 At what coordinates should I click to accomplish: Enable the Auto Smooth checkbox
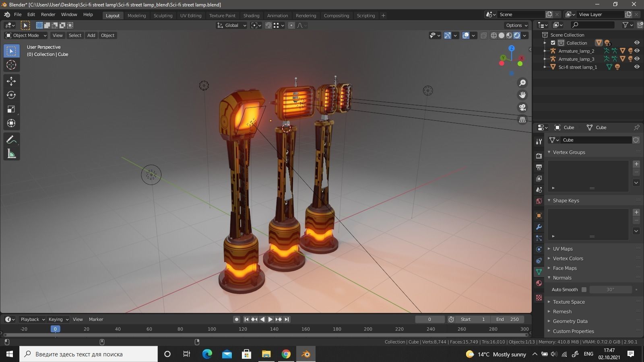(x=584, y=290)
